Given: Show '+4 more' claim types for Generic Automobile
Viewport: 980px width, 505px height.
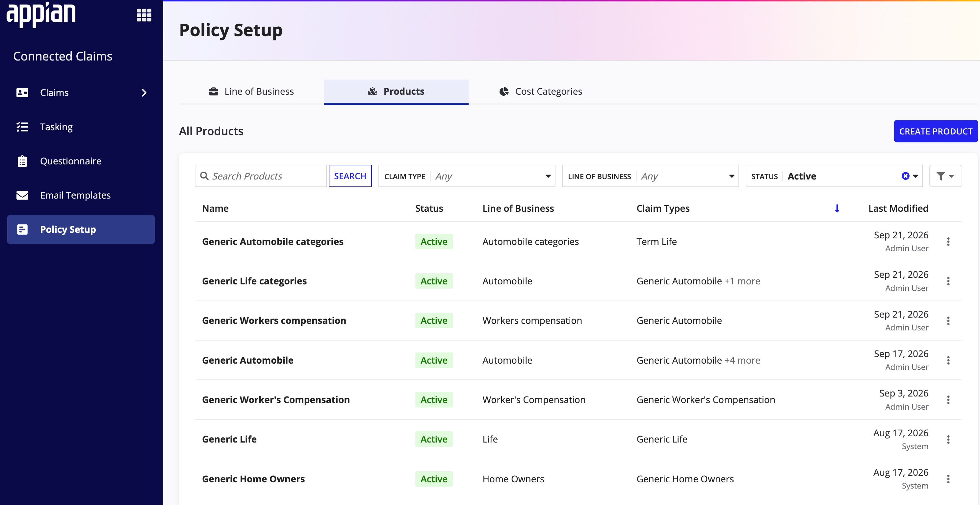Looking at the screenshot, I should tap(742, 360).
